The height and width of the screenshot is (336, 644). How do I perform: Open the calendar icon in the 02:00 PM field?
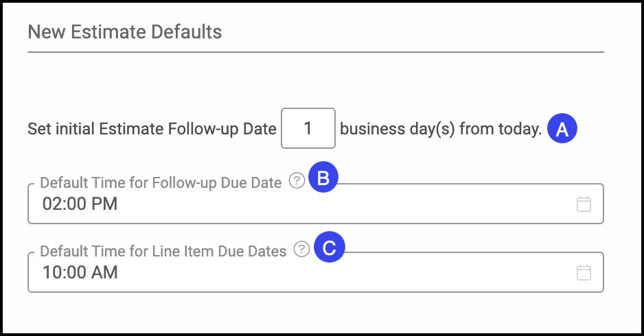[584, 204]
